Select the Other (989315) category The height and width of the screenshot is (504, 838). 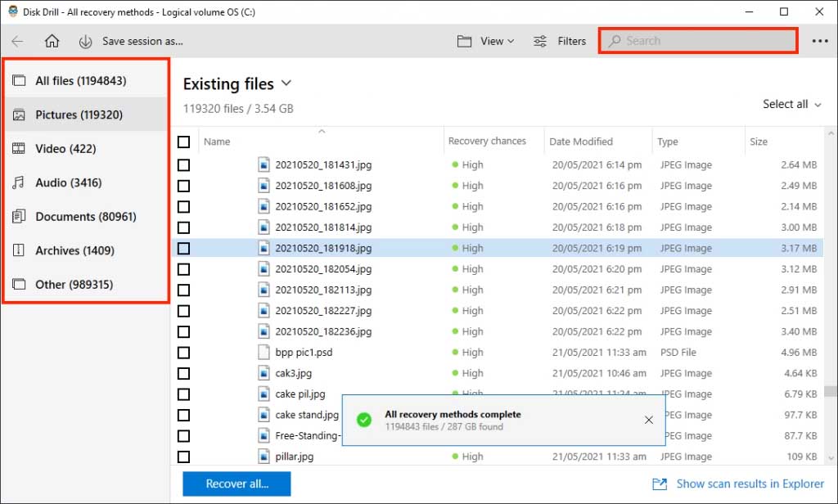(86, 285)
